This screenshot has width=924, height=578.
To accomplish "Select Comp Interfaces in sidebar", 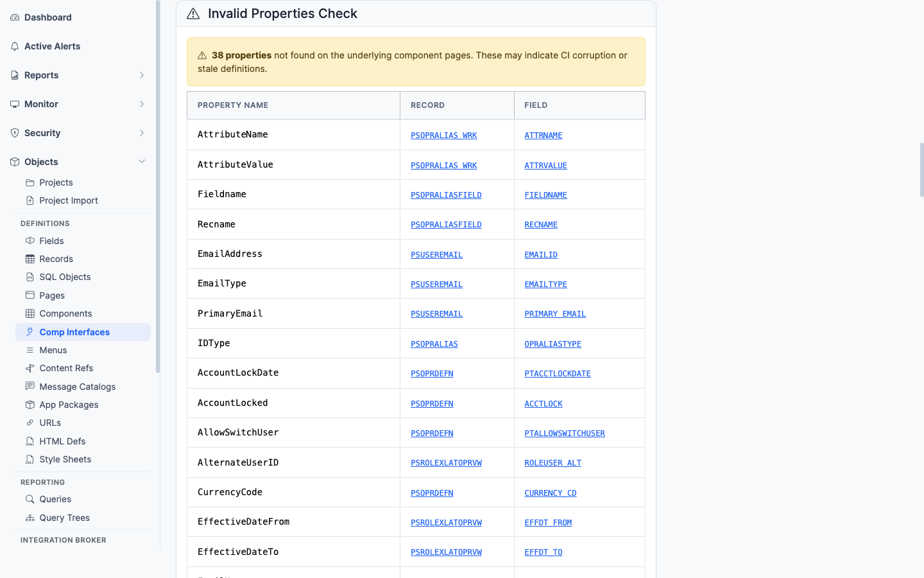I will click(x=83, y=332).
